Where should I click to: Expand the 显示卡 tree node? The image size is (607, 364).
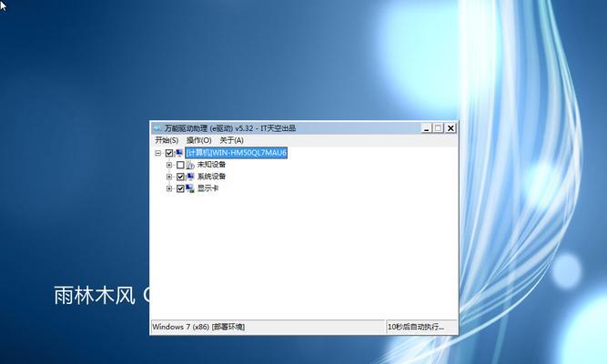(x=169, y=188)
